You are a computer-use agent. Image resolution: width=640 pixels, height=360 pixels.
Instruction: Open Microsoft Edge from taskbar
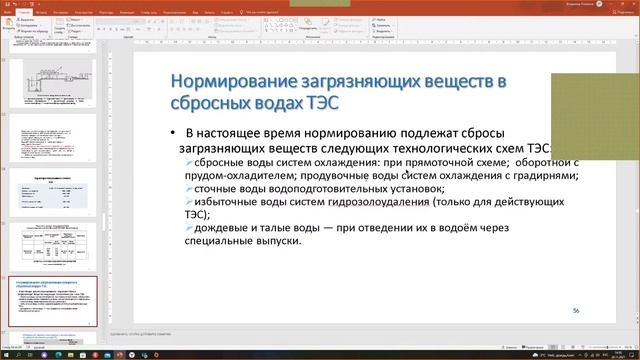click(58, 355)
